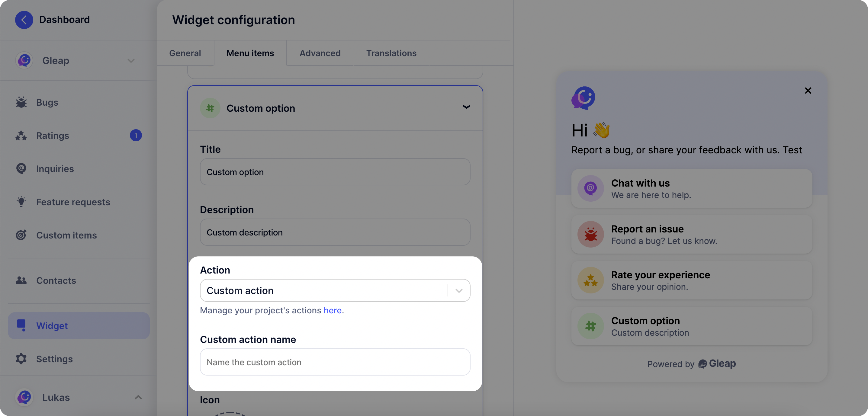Switch to the Advanced tab
Image resolution: width=868 pixels, height=416 pixels.
click(320, 53)
